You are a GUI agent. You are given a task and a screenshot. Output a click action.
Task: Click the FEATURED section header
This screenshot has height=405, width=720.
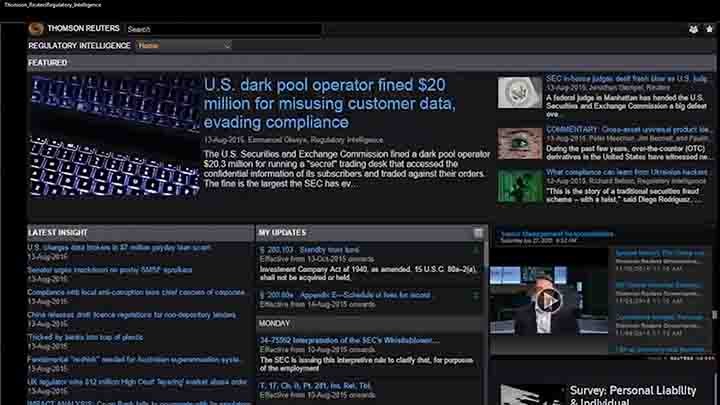[48, 62]
